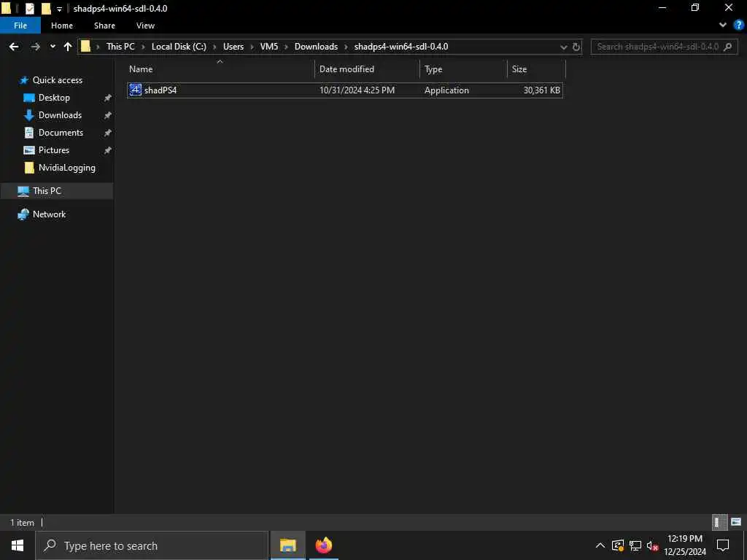Click the 10/31/2024 4:25 PM date cell
Viewport: 747px width, 560px height.
[357, 90]
